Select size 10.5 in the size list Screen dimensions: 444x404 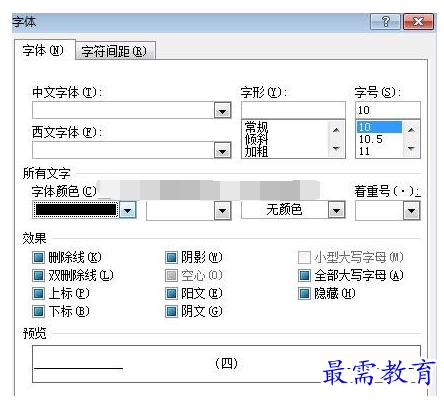379,139
